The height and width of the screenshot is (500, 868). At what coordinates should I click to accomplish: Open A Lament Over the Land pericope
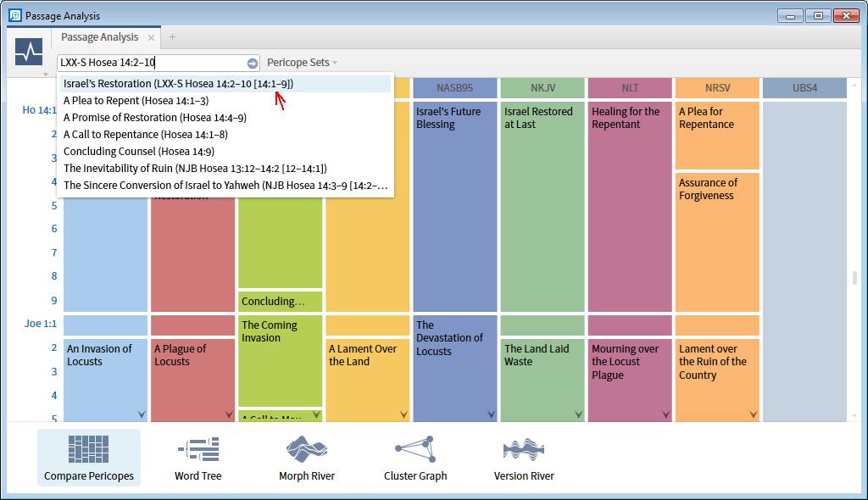[x=368, y=380]
